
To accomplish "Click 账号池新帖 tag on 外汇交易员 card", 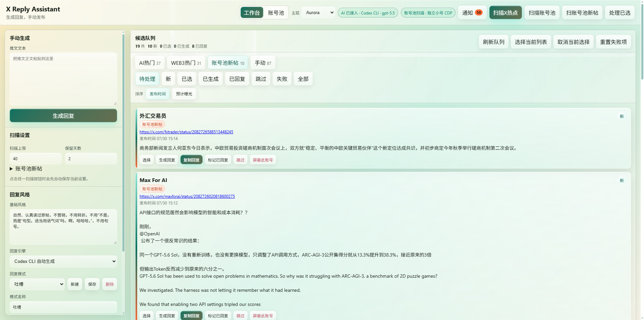I will (152, 124).
